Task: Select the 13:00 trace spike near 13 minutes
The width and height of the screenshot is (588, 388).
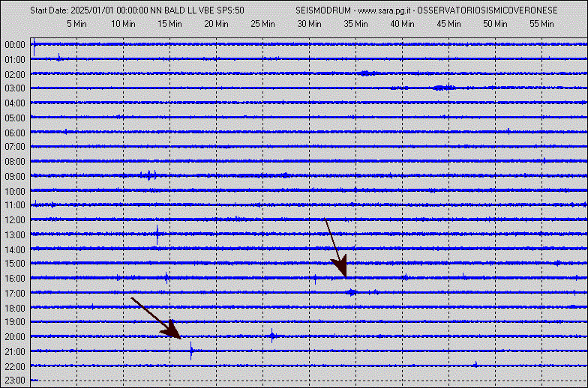Action: 157,234
